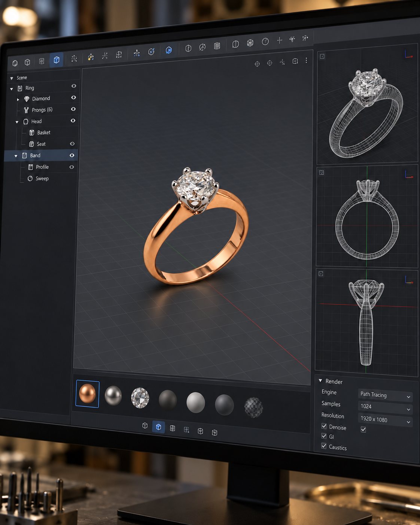Apply the checkered preview sphere material

(253, 407)
